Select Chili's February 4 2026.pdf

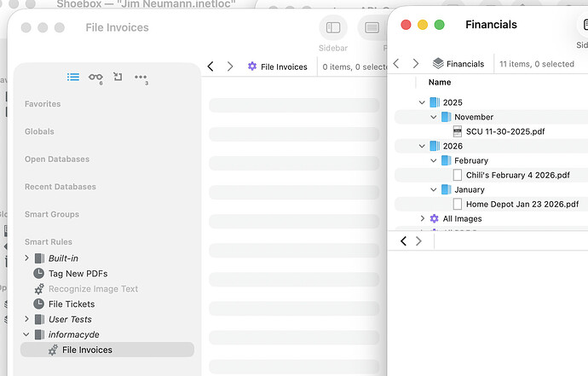[517, 176]
